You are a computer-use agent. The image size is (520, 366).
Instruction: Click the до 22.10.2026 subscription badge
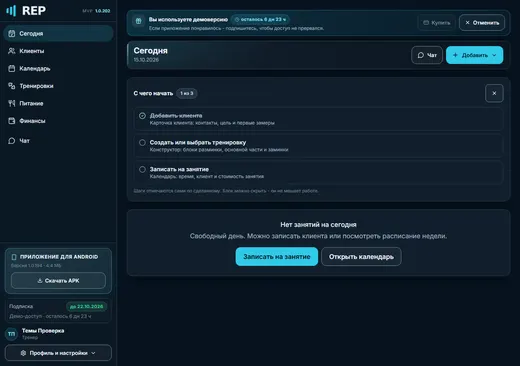(x=87, y=306)
